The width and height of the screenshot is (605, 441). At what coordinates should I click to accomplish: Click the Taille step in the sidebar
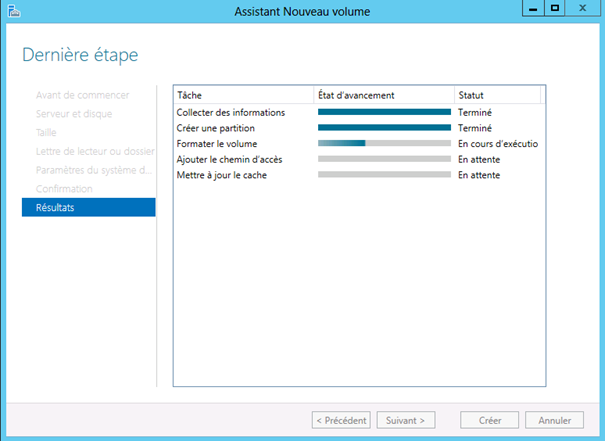pos(48,132)
